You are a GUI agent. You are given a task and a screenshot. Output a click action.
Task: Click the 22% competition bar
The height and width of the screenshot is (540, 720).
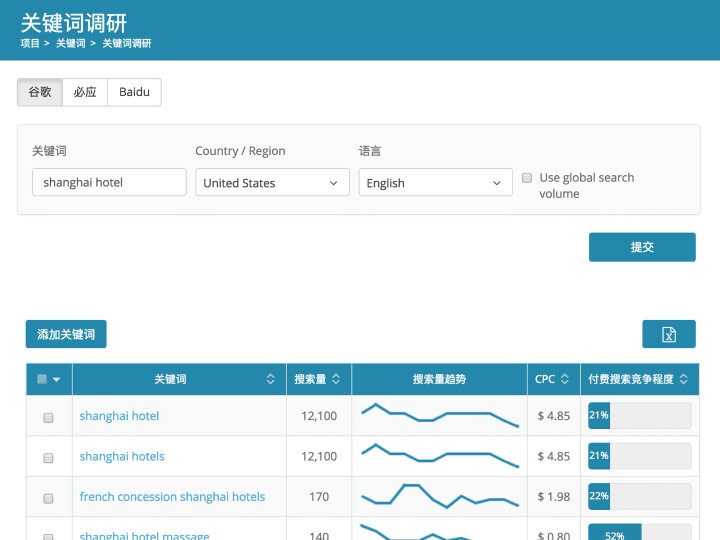click(x=640, y=496)
